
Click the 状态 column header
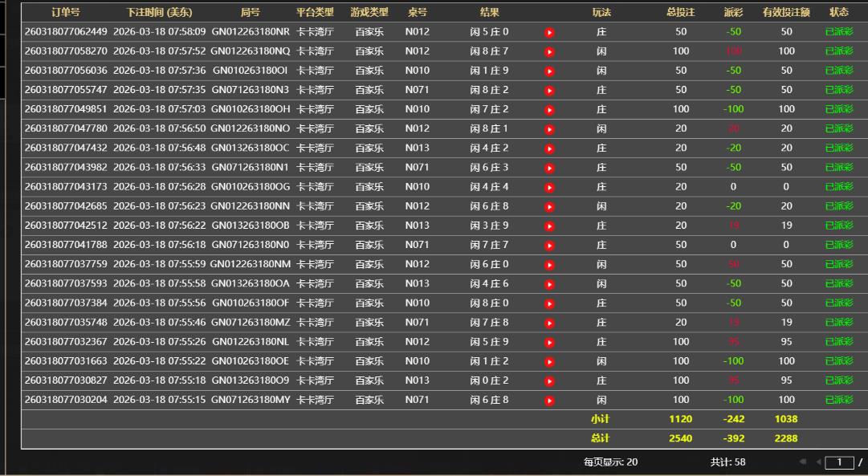click(839, 13)
